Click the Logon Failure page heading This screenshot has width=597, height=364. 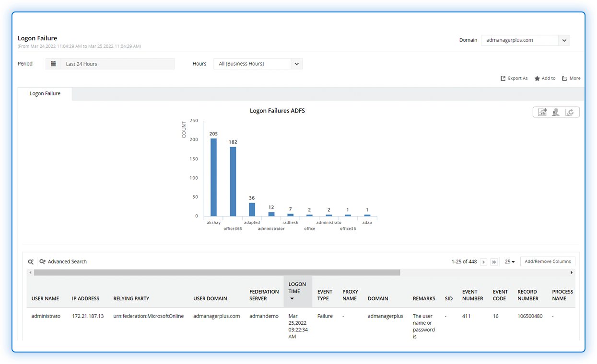coord(37,38)
